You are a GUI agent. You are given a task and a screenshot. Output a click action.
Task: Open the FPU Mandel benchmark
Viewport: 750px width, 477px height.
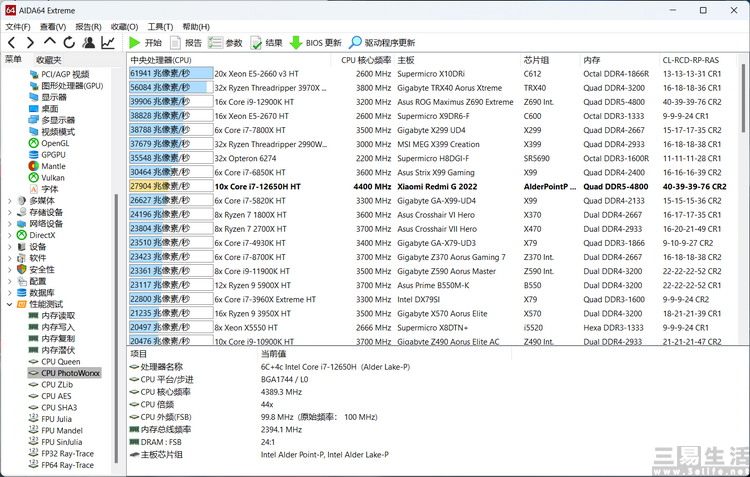pos(62,430)
